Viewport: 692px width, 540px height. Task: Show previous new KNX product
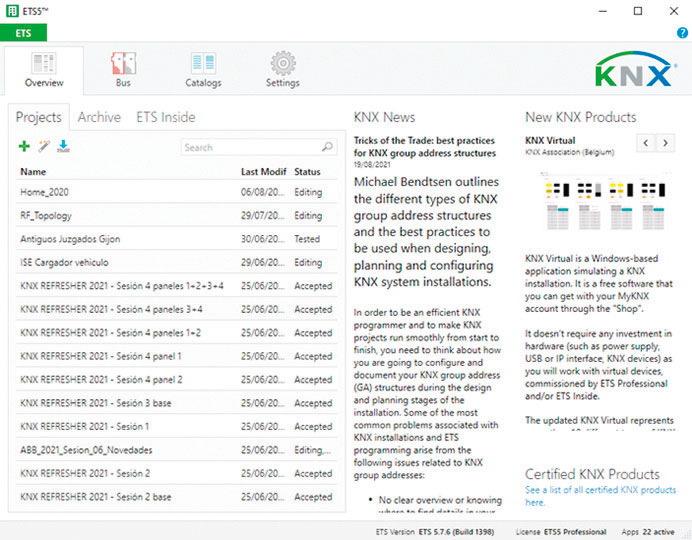[x=646, y=143]
